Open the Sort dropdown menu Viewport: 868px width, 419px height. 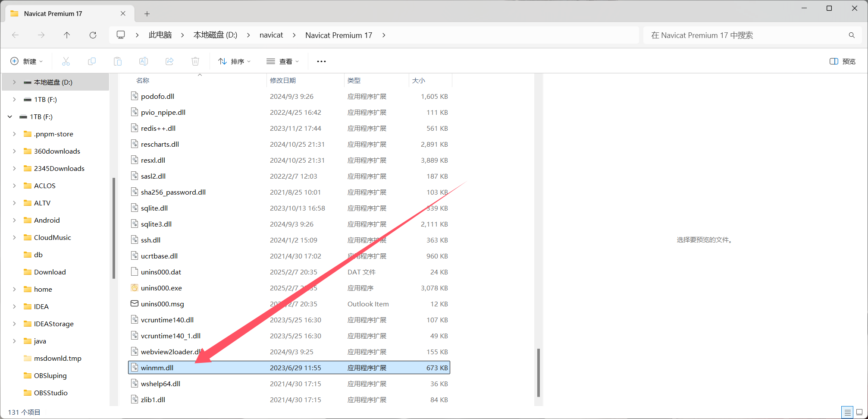234,61
